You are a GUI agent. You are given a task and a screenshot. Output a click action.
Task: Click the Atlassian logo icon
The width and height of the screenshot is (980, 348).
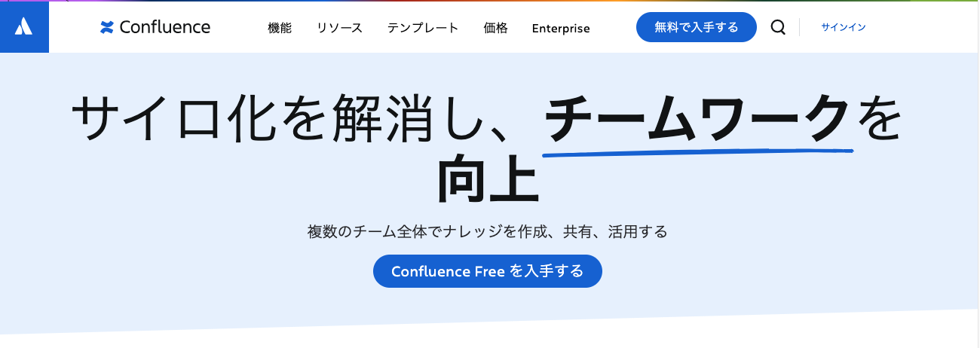24,27
